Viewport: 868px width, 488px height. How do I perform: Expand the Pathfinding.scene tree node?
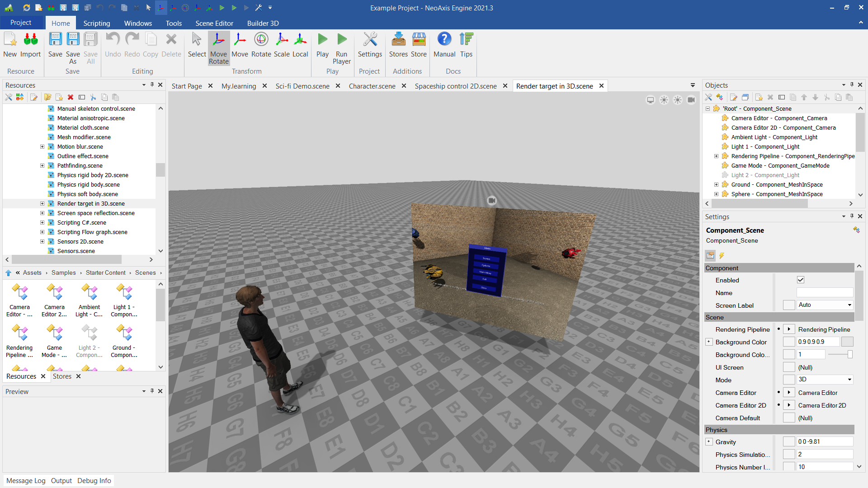coord(42,166)
